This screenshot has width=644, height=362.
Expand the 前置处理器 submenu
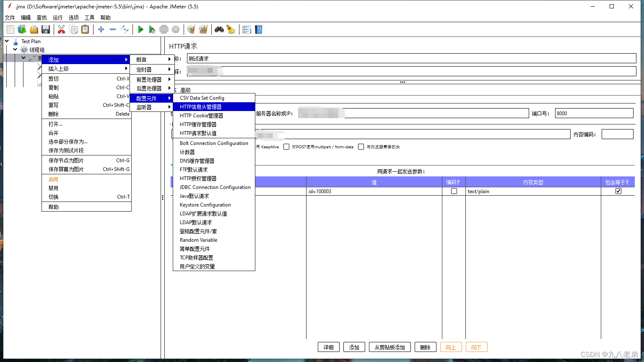[x=152, y=79]
